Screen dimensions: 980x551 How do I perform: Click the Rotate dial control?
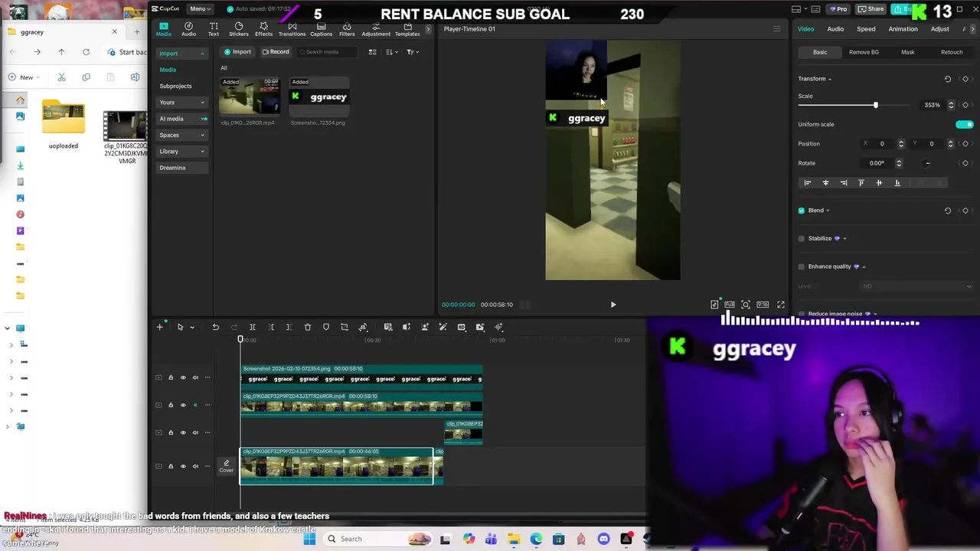click(927, 163)
